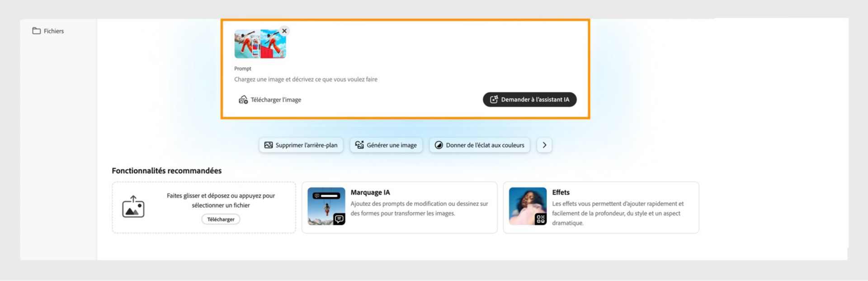Open Fichiers in the sidebar
Image resolution: width=868 pixels, height=281 pixels.
click(48, 31)
